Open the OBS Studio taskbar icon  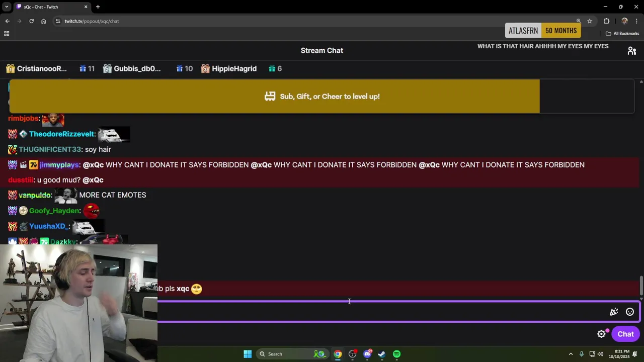352,354
